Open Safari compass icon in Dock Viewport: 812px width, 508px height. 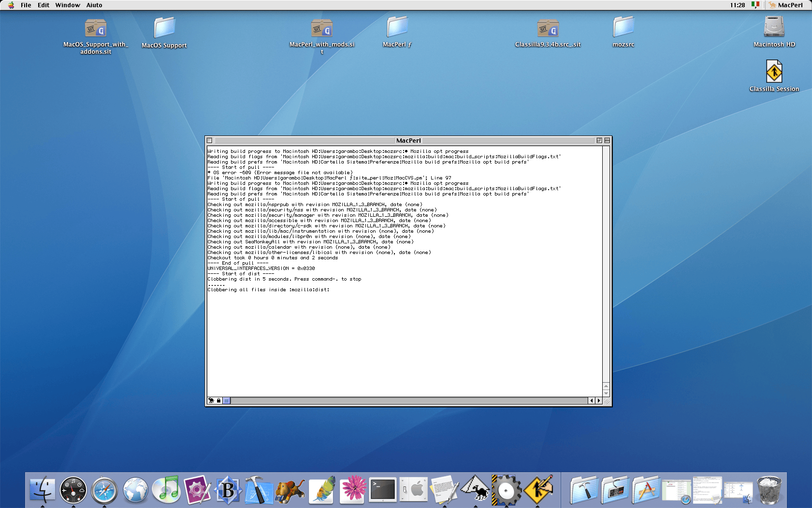point(104,490)
